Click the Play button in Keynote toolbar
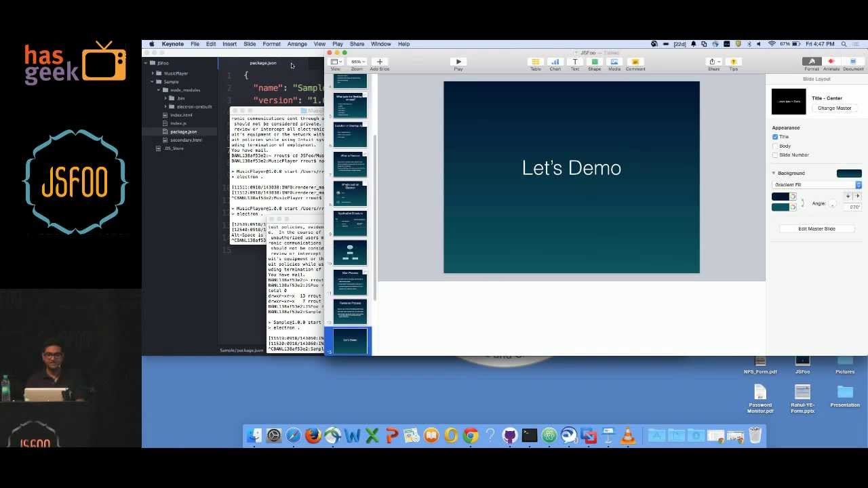868x488 pixels. (458, 62)
